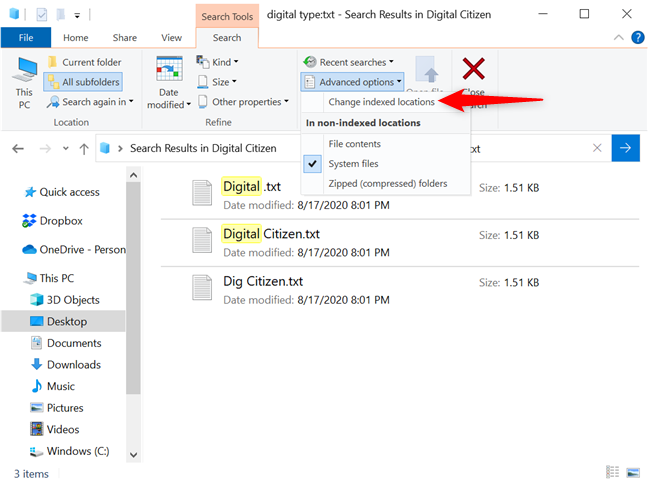This screenshot has width=648, height=484.
Task: Select Digital .txt file result
Action: tap(400, 195)
